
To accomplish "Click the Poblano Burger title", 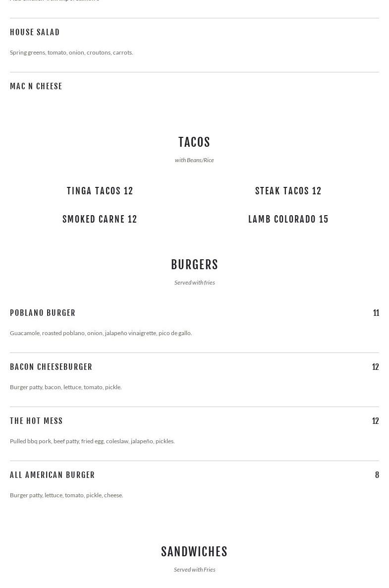I will (43, 313).
